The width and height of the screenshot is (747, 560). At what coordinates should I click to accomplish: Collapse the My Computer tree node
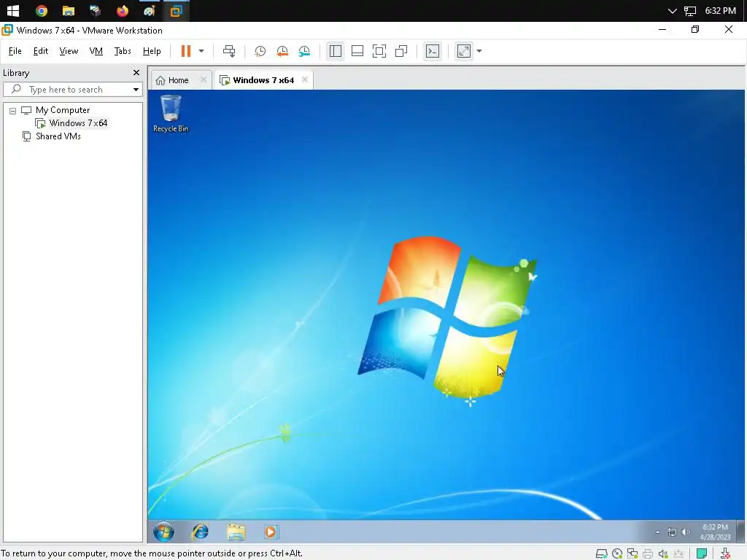[13, 111]
